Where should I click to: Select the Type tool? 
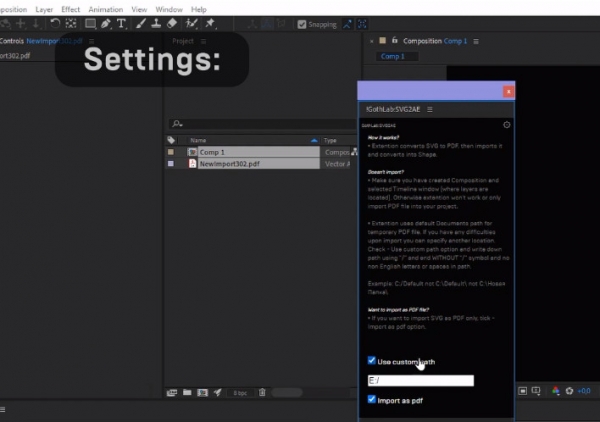tap(121, 23)
